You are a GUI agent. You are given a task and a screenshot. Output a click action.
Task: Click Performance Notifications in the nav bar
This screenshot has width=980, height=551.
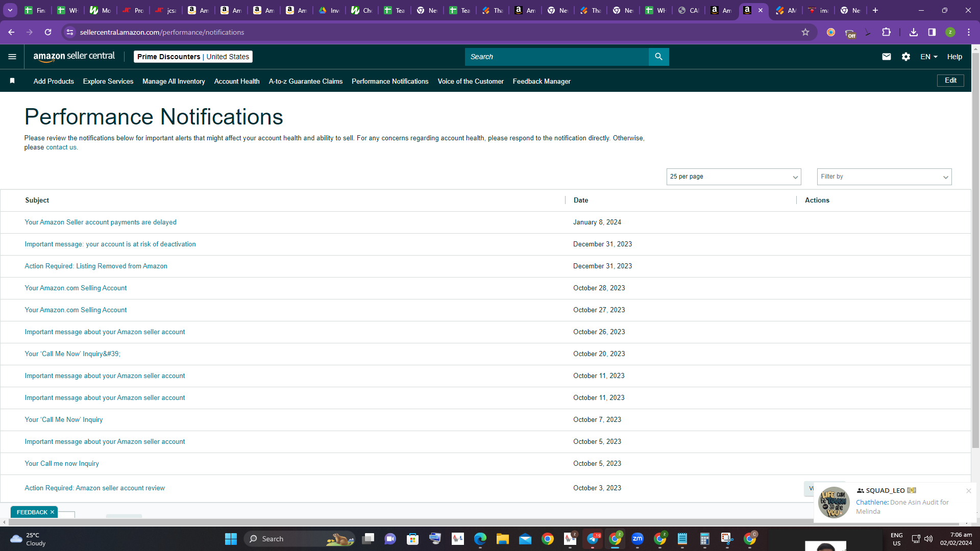pos(390,81)
